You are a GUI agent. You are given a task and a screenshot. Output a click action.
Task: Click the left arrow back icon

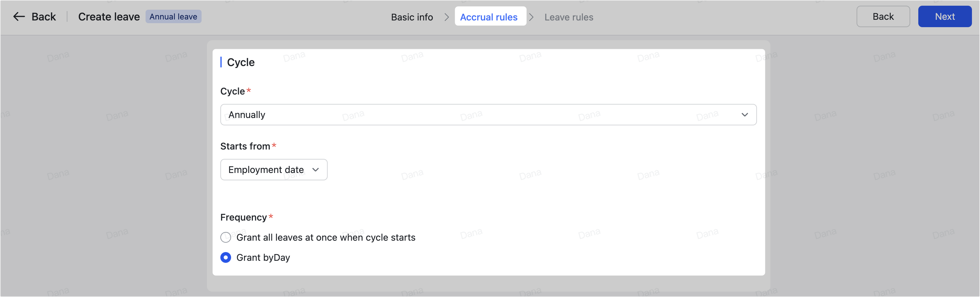point(19,17)
